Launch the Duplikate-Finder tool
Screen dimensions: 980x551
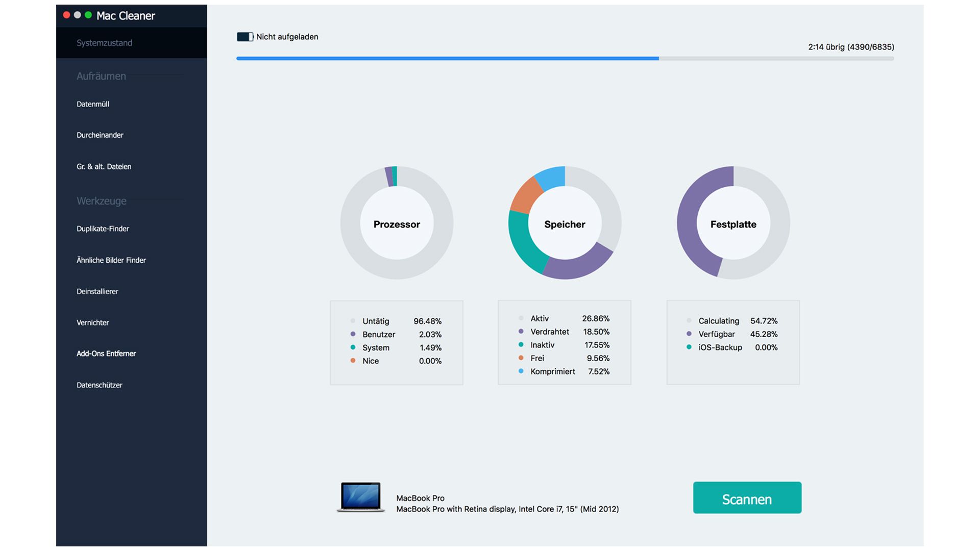pyautogui.click(x=103, y=229)
